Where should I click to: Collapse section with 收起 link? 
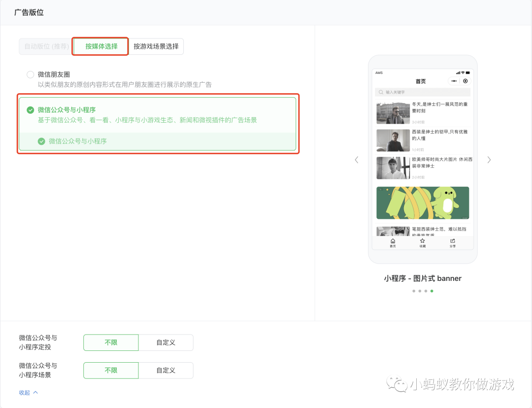click(28, 393)
